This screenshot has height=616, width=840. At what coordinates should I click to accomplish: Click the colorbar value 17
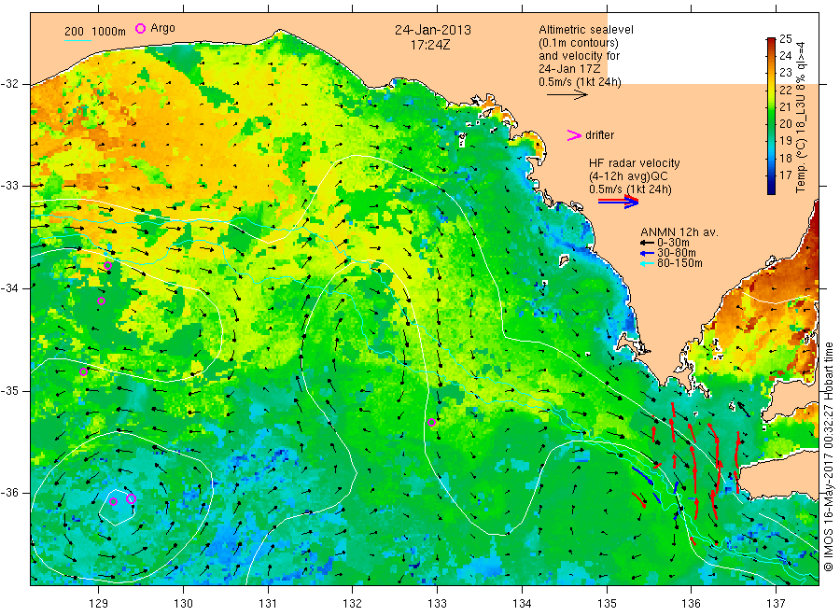point(785,175)
